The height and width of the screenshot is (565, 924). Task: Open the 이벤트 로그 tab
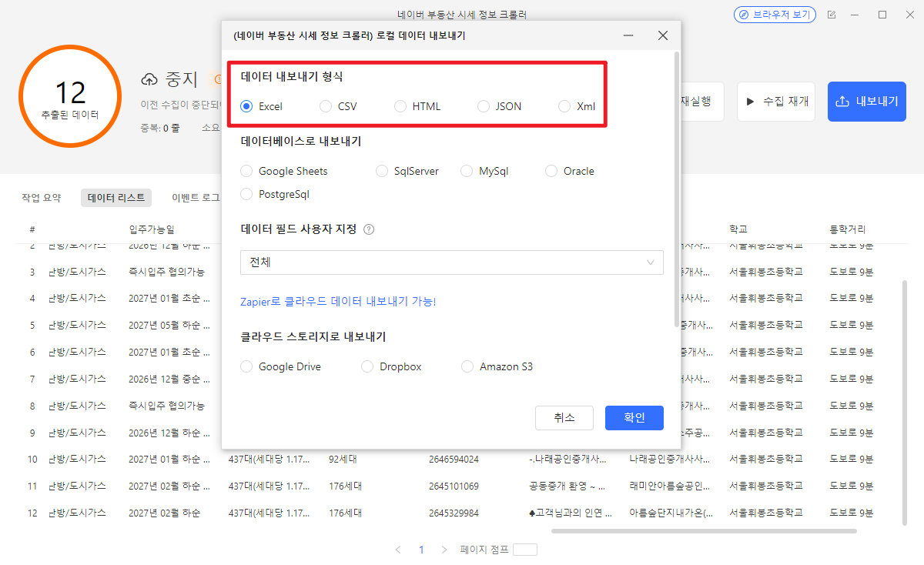(x=196, y=198)
